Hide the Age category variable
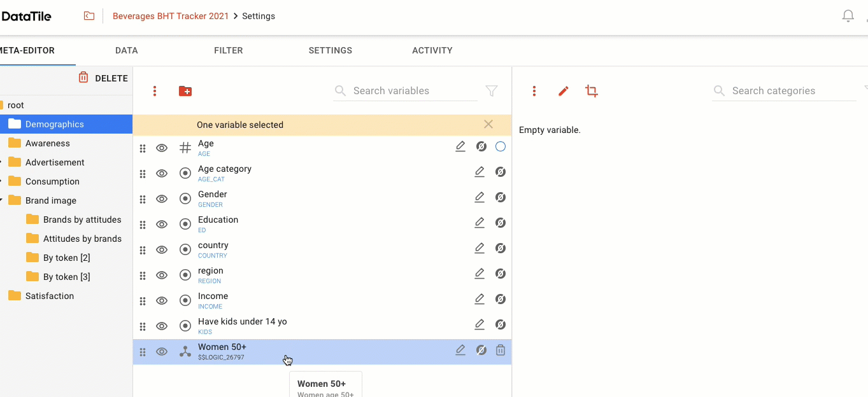The width and height of the screenshot is (868, 397). 162,173
